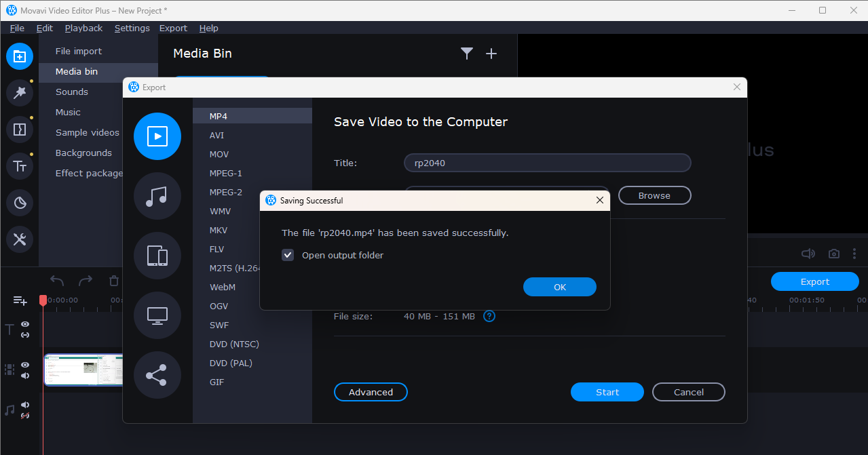Click the redo arrow on timeline toolbar
868x455 pixels.
tap(86, 281)
